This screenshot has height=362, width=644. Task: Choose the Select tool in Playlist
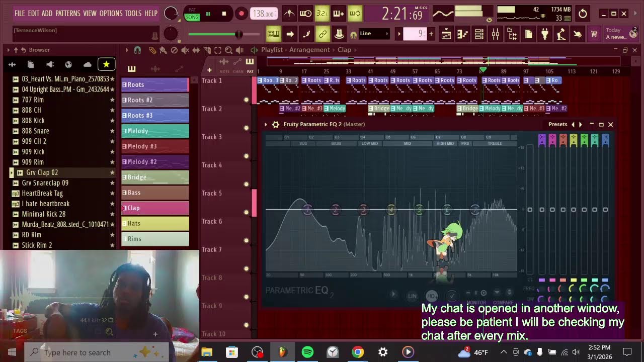pyautogui.click(x=218, y=50)
